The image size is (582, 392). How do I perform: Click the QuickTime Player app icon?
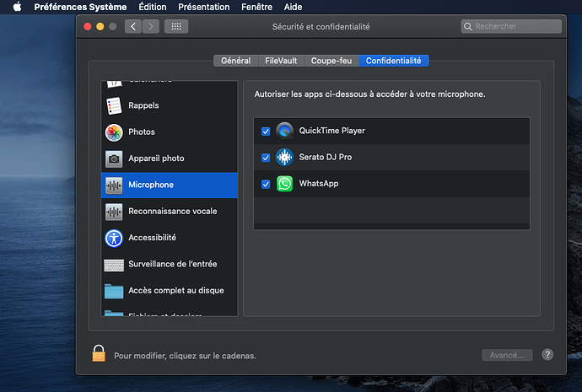[x=285, y=131]
